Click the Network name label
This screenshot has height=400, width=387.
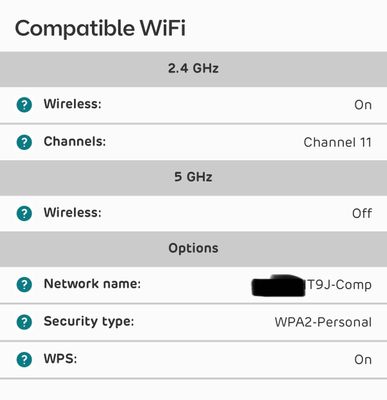92,284
